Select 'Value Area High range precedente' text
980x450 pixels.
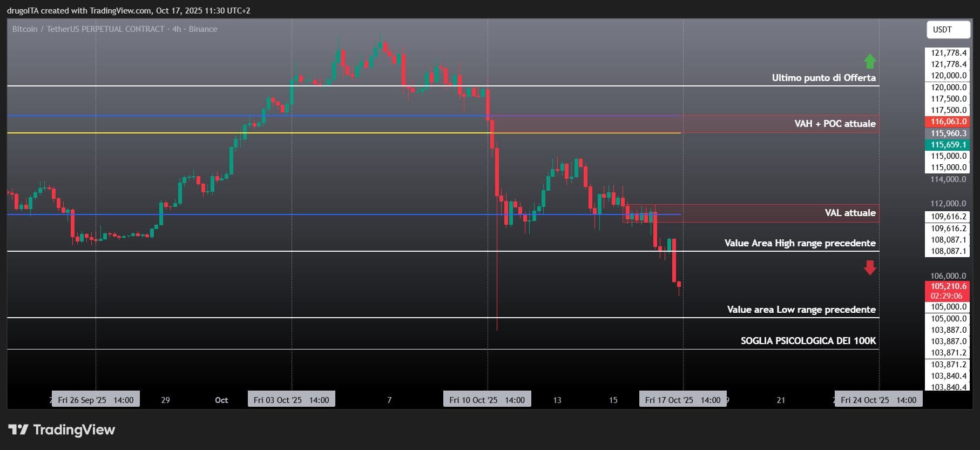tap(800, 243)
